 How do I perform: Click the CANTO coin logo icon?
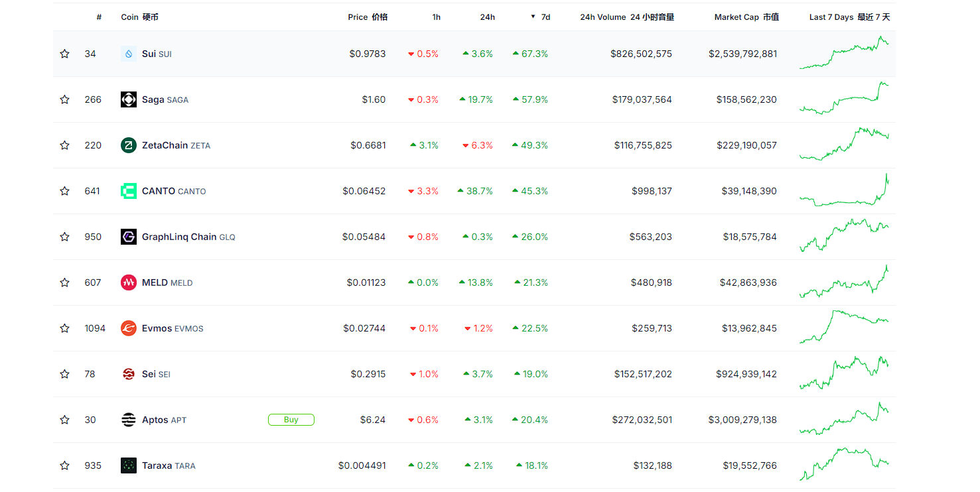pos(128,190)
